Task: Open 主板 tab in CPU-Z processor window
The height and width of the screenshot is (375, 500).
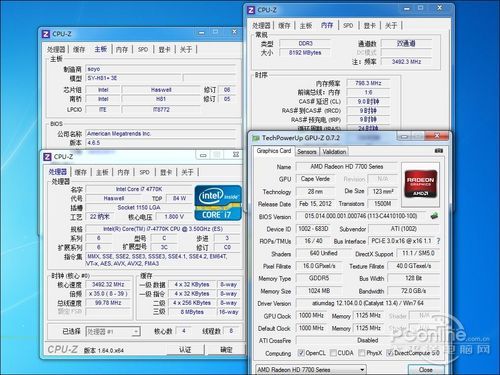Action: click(102, 172)
